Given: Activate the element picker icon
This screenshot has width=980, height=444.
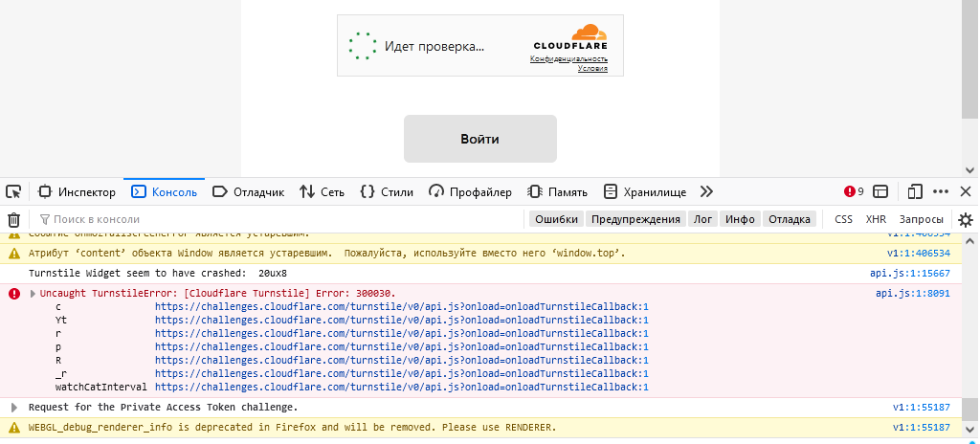Looking at the screenshot, I should 13,191.
